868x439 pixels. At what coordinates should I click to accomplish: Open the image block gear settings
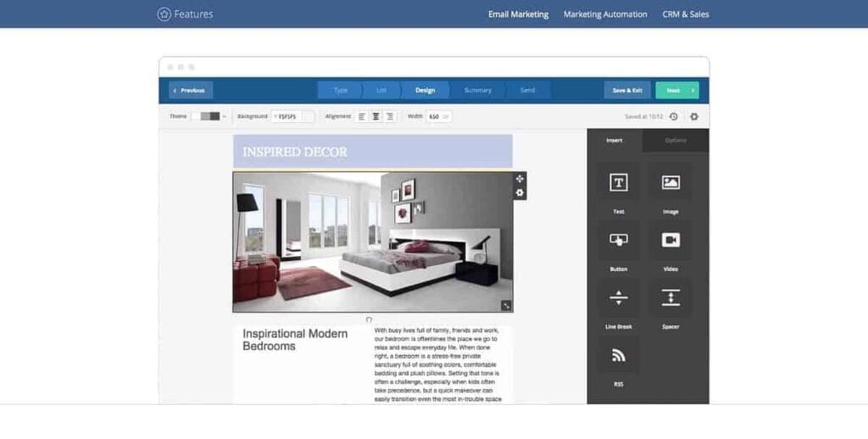pyautogui.click(x=520, y=193)
